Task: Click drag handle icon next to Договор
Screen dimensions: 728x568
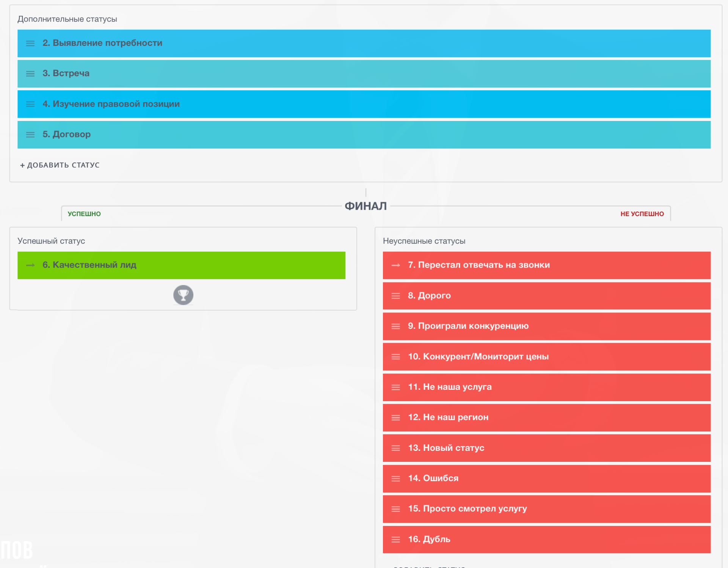Action: point(30,135)
